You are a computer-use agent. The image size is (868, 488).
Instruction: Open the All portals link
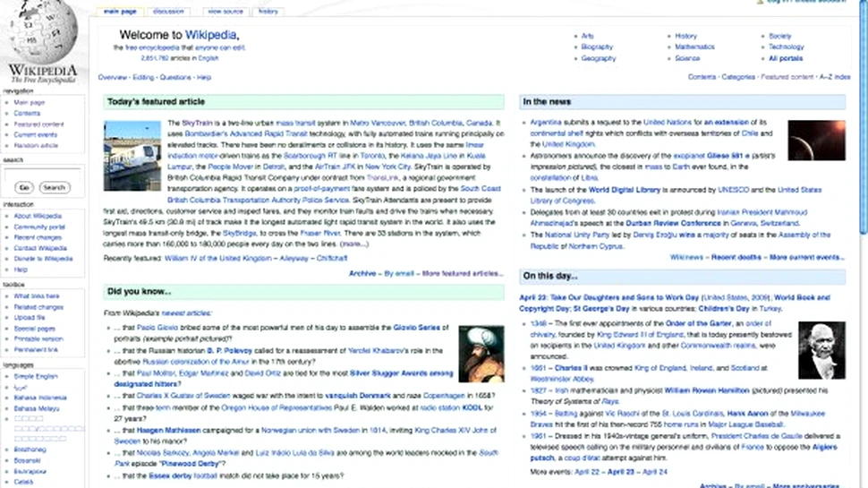(786, 58)
